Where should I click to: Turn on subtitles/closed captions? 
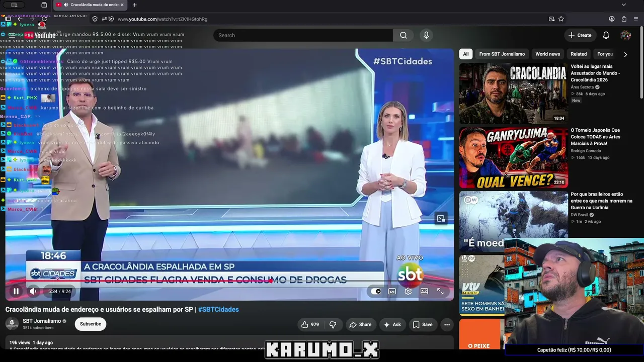392,291
